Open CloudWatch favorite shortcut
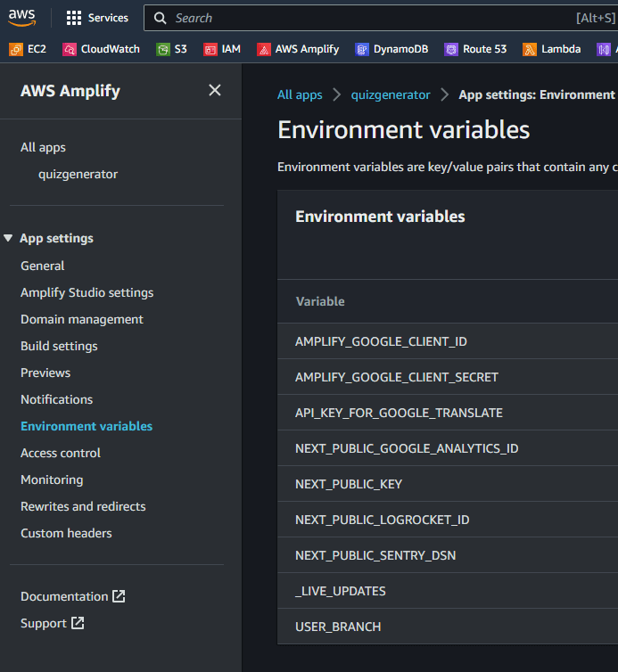The width and height of the screenshot is (618, 672). click(x=102, y=49)
